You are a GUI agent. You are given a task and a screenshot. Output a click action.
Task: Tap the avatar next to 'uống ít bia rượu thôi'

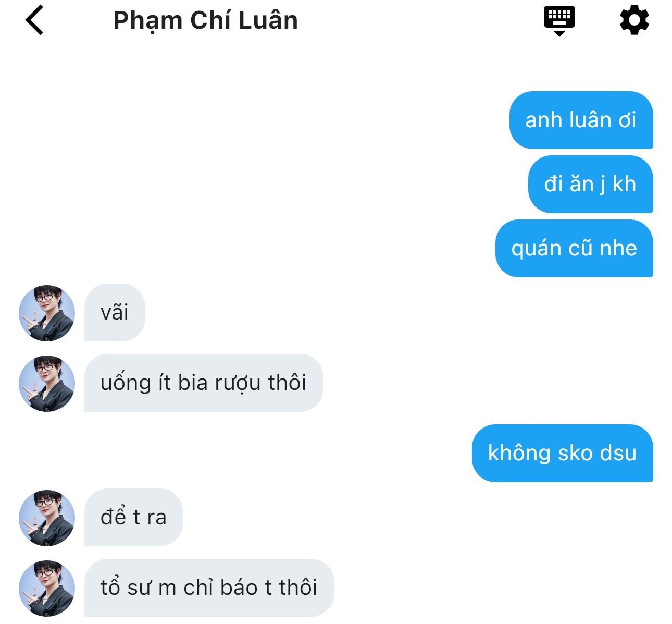[47, 383]
